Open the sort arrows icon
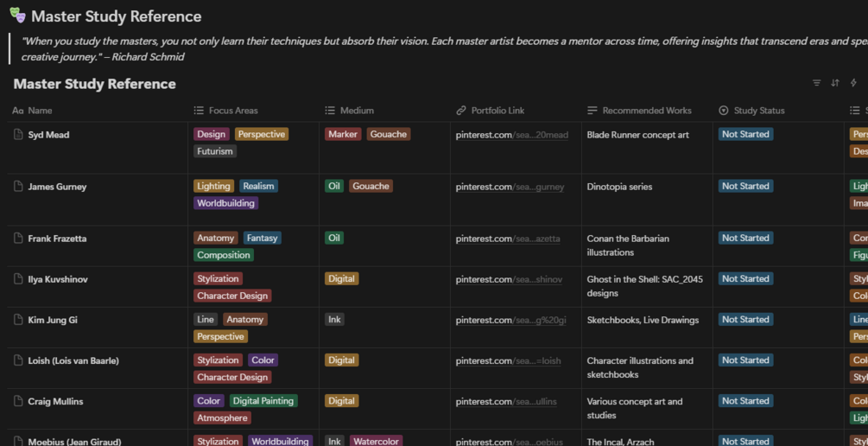This screenshot has height=446, width=868. (x=835, y=83)
